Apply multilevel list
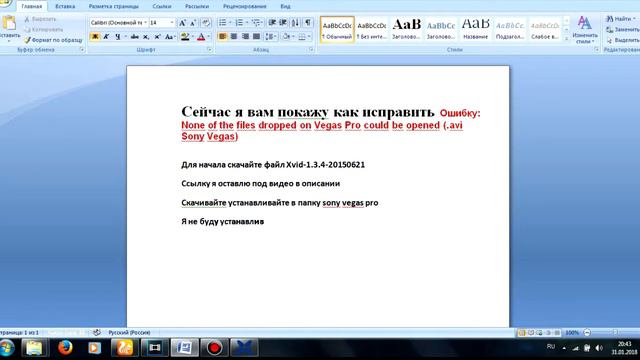Screen dimensions: 640x360 256,22
